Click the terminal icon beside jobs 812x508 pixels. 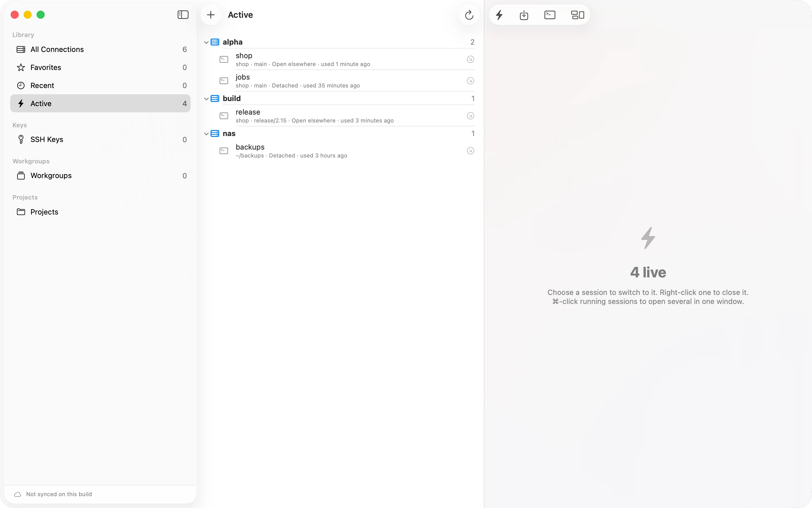(x=224, y=81)
